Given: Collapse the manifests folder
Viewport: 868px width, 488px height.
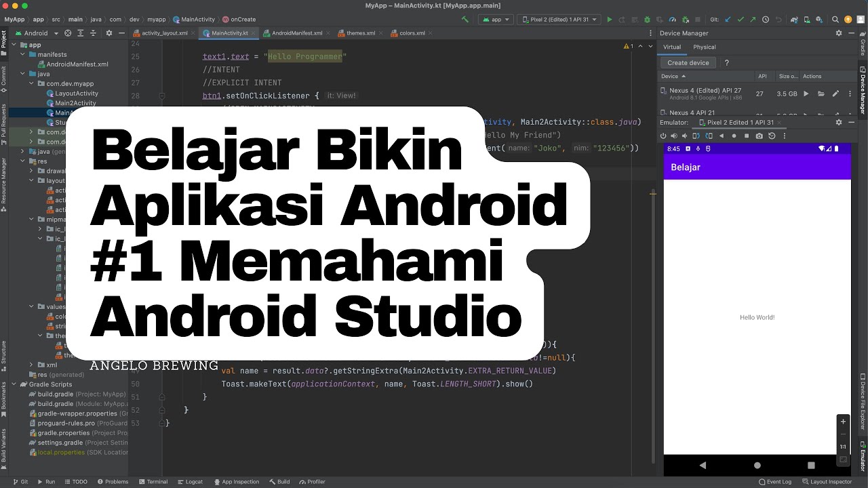Looking at the screenshot, I should (x=22, y=54).
